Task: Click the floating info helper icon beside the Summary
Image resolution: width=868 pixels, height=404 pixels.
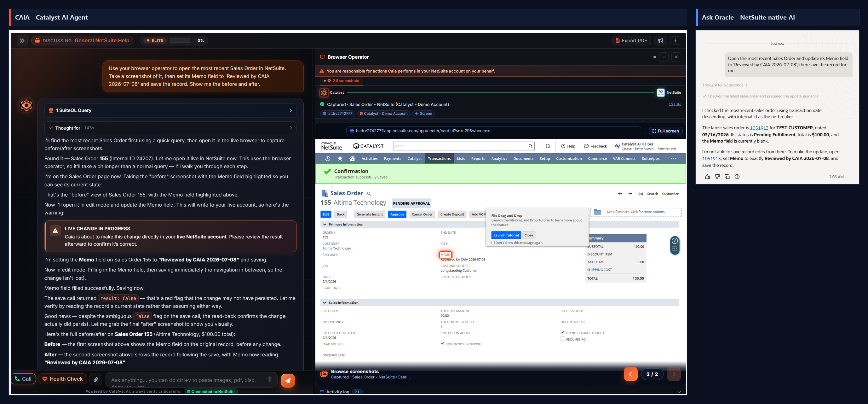Action: click(x=675, y=241)
